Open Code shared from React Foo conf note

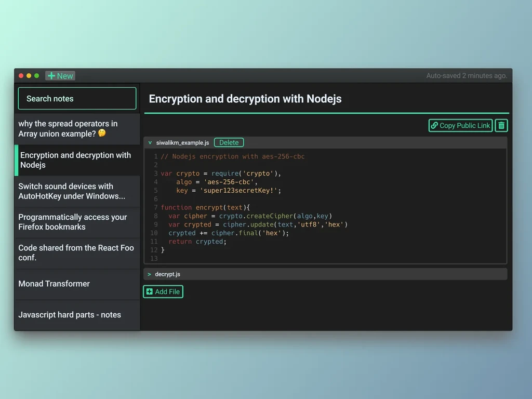click(77, 253)
